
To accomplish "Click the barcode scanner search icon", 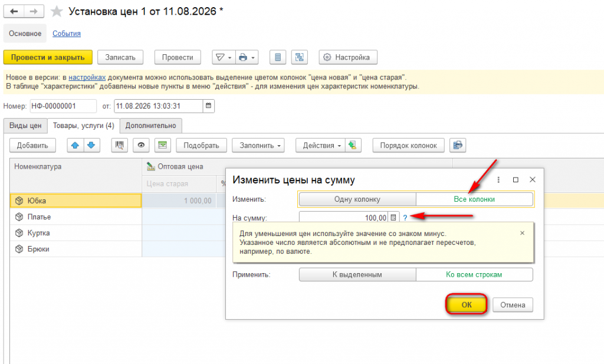I will [x=119, y=145].
